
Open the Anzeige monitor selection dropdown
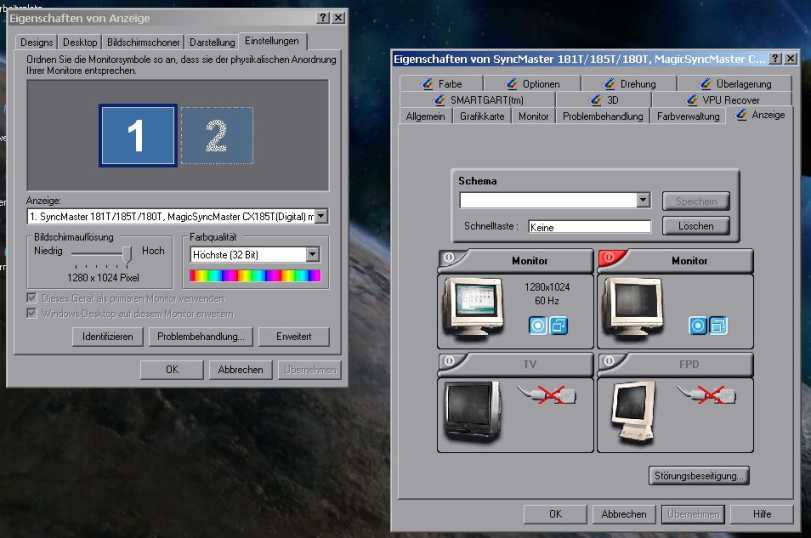pos(320,216)
